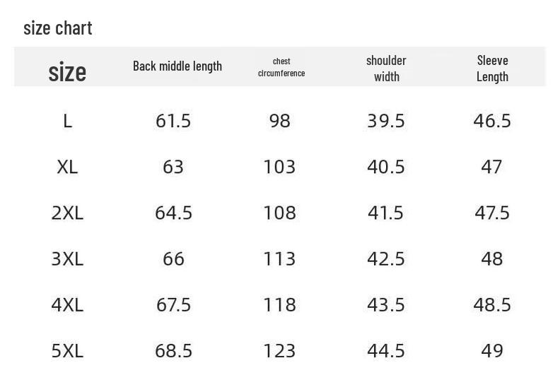The height and width of the screenshot is (392, 560).
Task: Click the 61.5 back length value
Action: point(173,121)
